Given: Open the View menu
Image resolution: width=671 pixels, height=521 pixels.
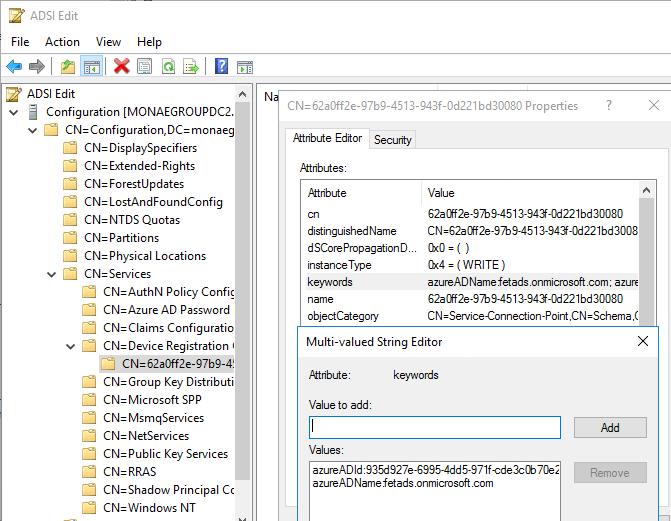Looking at the screenshot, I should point(108,42).
